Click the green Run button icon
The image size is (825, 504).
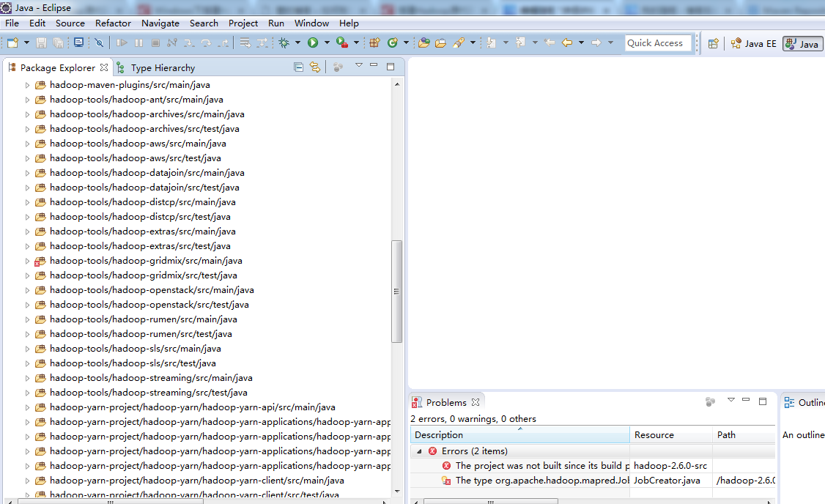(313, 42)
